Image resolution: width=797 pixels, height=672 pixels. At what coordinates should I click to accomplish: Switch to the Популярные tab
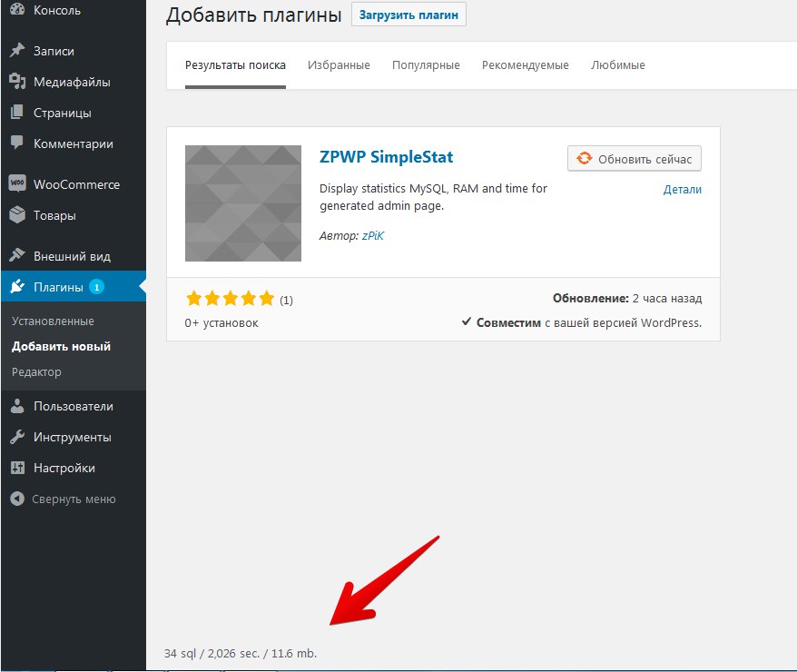pyautogui.click(x=426, y=65)
